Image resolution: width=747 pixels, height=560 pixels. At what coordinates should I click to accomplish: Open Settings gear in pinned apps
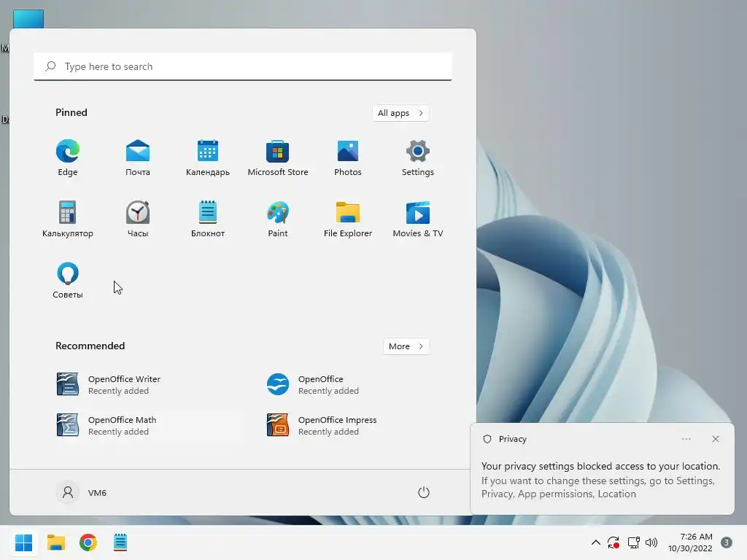tap(418, 158)
